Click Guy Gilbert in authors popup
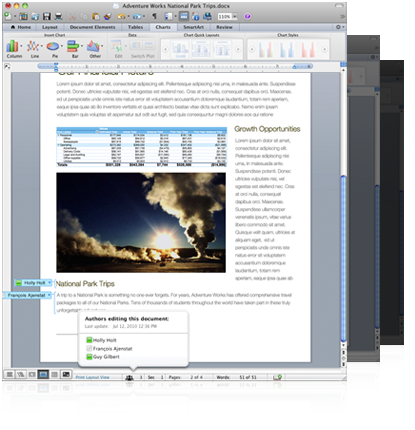 (103, 357)
